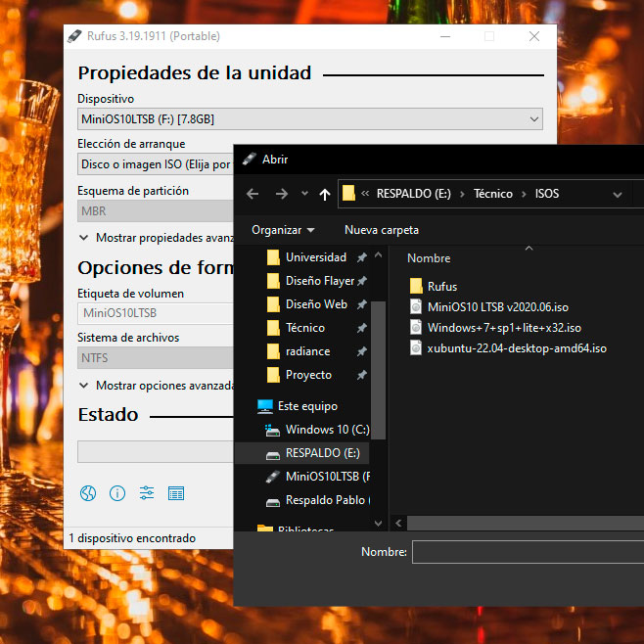Go up one folder level arrow
The image size is (644, 644).
point(325,194)
